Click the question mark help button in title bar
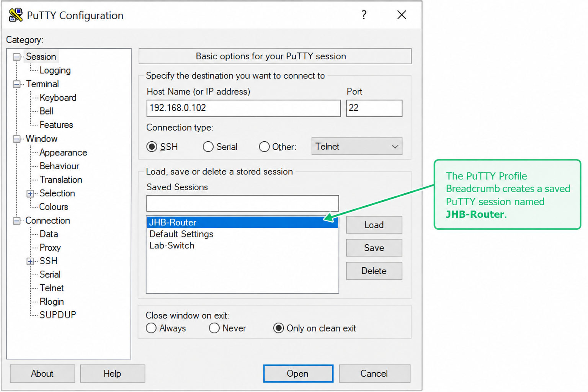Viewport: 588px width, 392px height. 364,15
